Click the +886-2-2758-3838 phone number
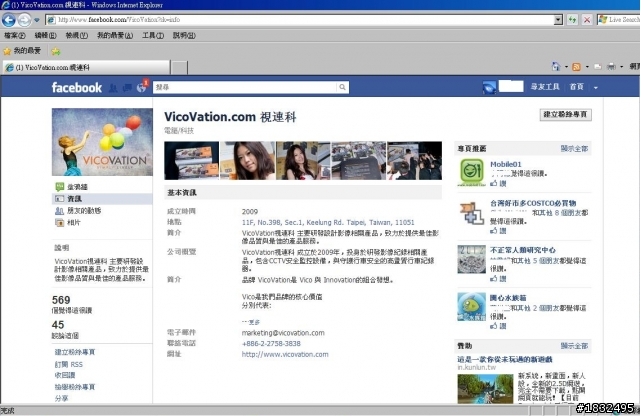The image size is (641, 416). pyautogui.click(x=271, y=344)
